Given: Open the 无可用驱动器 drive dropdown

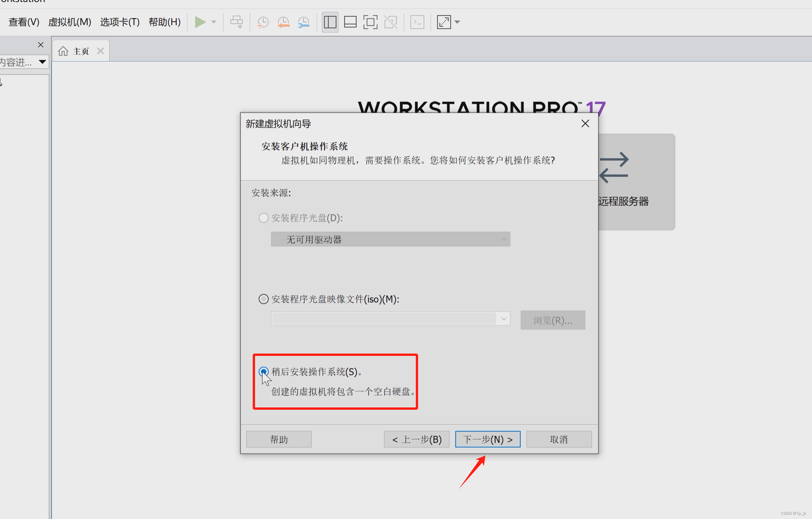Looking at the screenshot, I should click(x=390, y=239).
